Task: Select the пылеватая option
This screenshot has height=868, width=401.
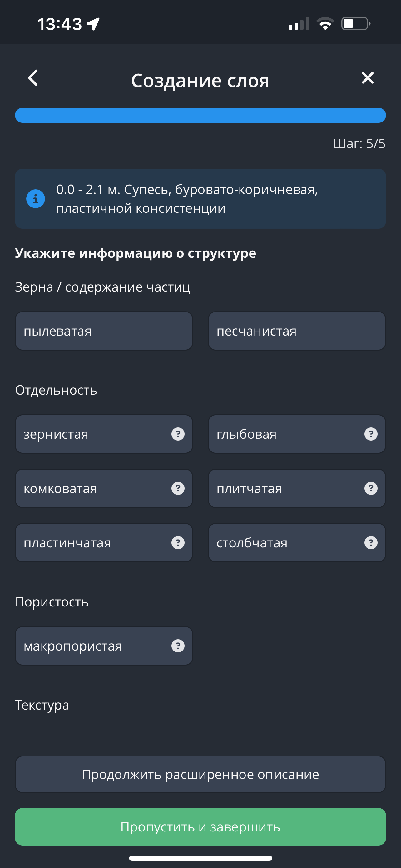Action: pos(104,331)
